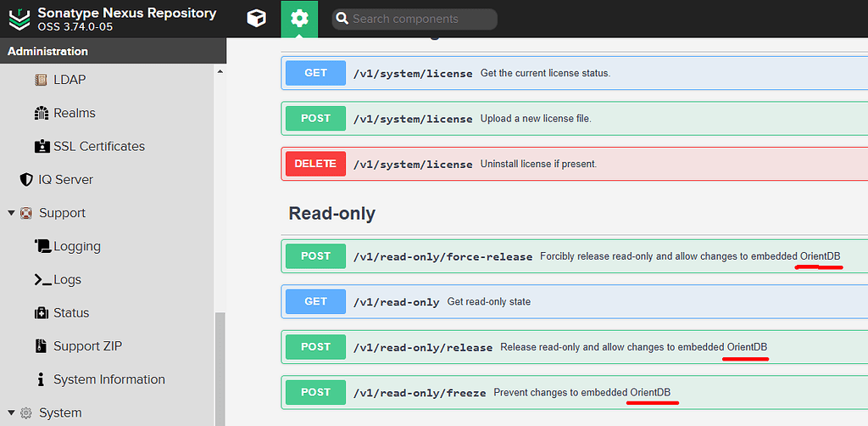This screenshot has width=868, height=426.
Task: Click the sidebar vertical scrollbar
Action: pos(220,365)
